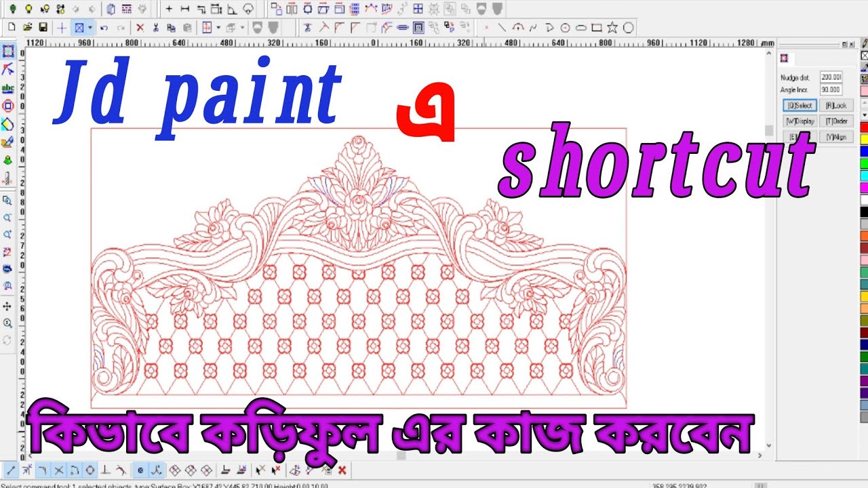Select the circle drawing tool
The height and width of the screenshot is (488, 868).
566,28
